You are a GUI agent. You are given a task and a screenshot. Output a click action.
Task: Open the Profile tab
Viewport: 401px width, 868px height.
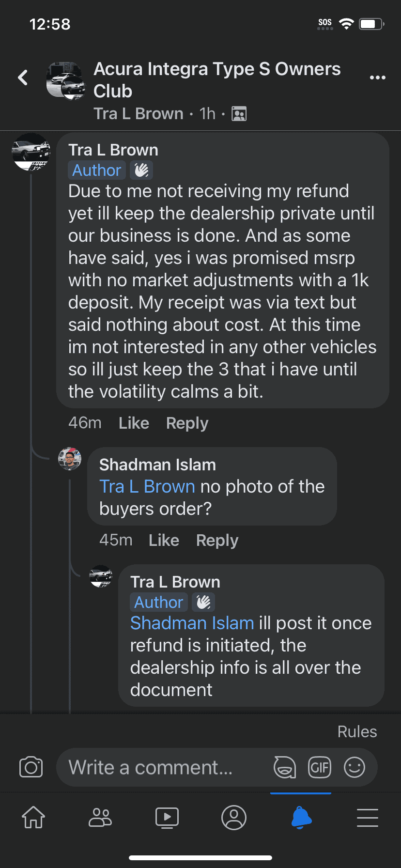[x=234, y=818]
